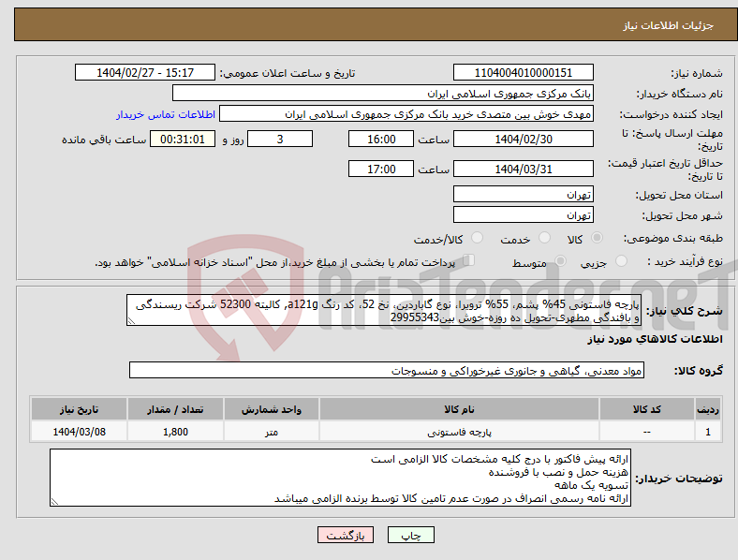Image resolution: width=738 pixels, height=560 pixels.
Task: Click the quantity cell 1,800
Action: point(175,432)
